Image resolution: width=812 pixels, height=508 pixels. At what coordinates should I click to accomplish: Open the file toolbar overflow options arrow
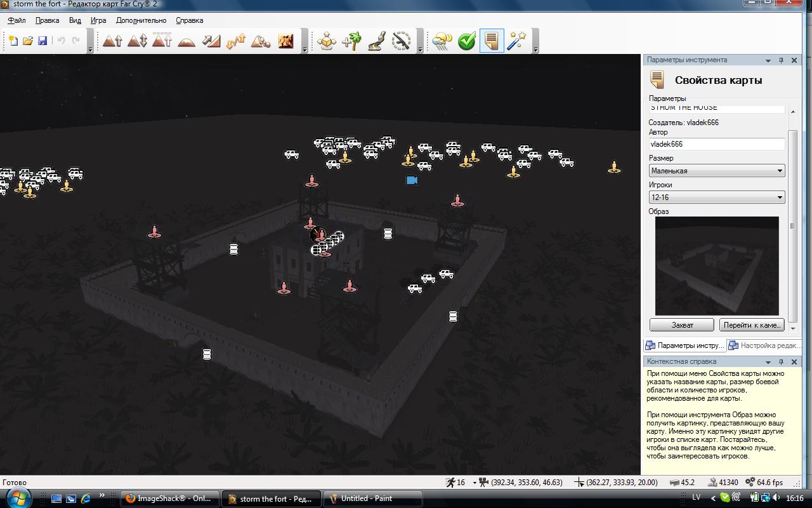coord(91,48)
